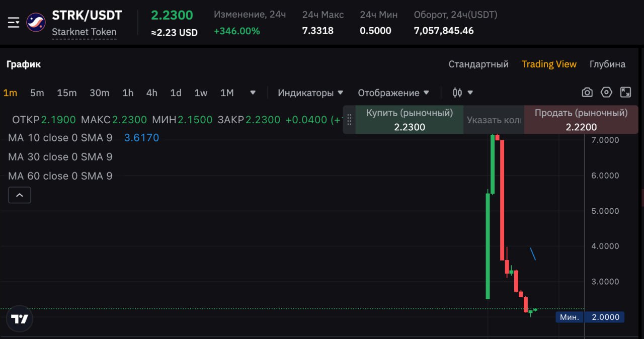Image resolution: width=644 pixels, height=339 pixels.
Task: Click the TradingView logo badge
Action: point(20,319)
